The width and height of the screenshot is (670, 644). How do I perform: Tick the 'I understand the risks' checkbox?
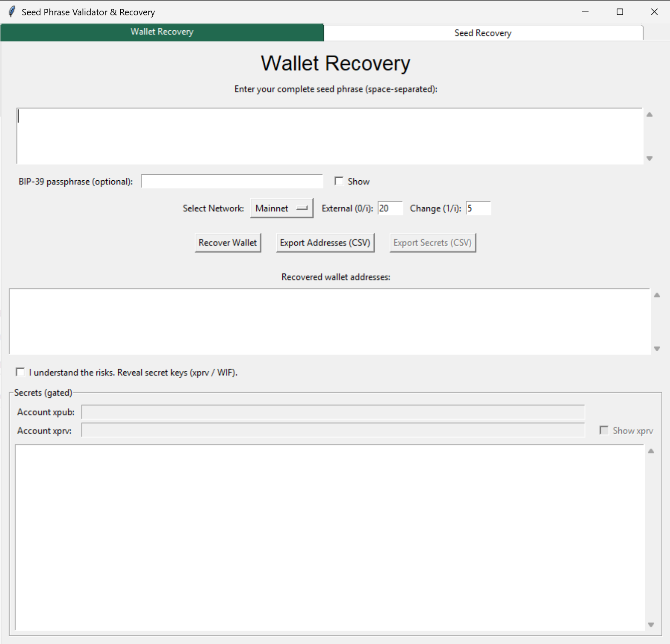[x=20, y=372]
